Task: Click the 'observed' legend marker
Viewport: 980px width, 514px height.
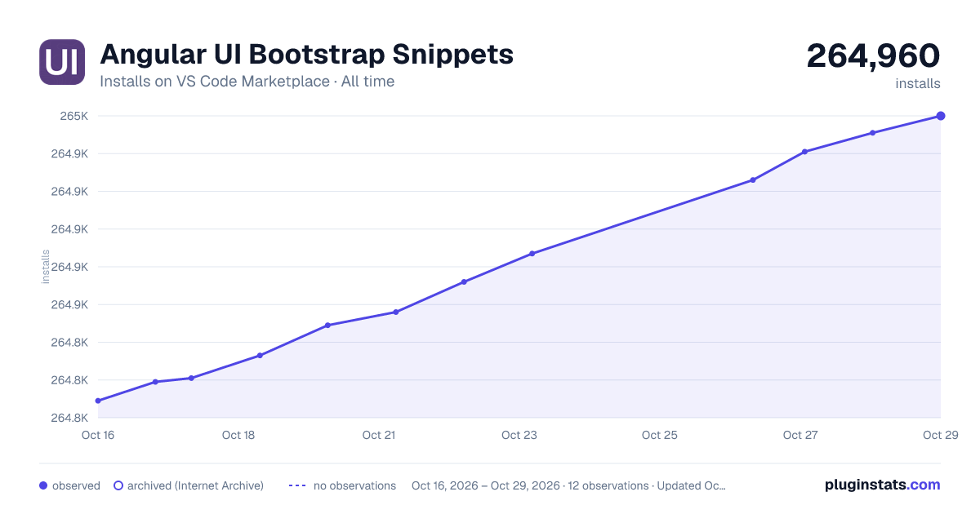Action: [x=43, y=485]
